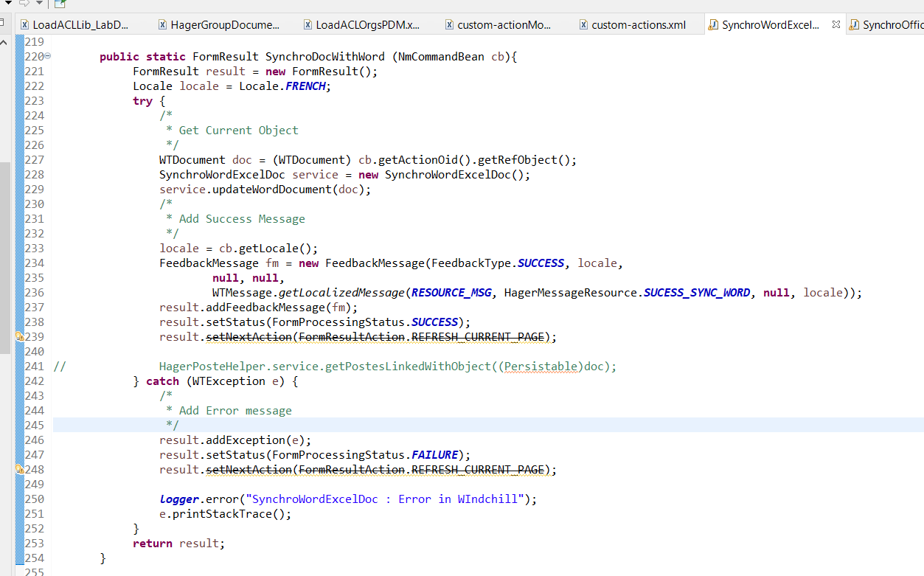Click the toolbar icon right of the navigation dropdown

pyautogui.click(x=60, y=4)
